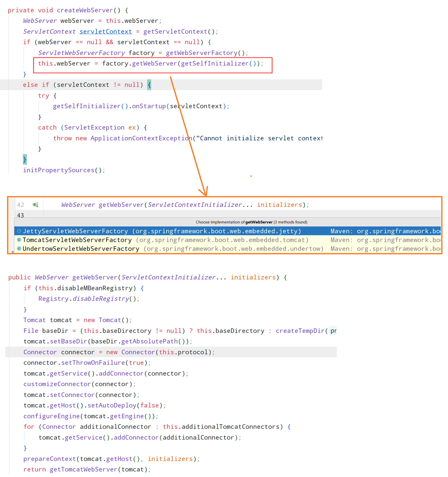Click the getTomcatWebServer return call
The image size is (448, 477).
coord(83,469)
